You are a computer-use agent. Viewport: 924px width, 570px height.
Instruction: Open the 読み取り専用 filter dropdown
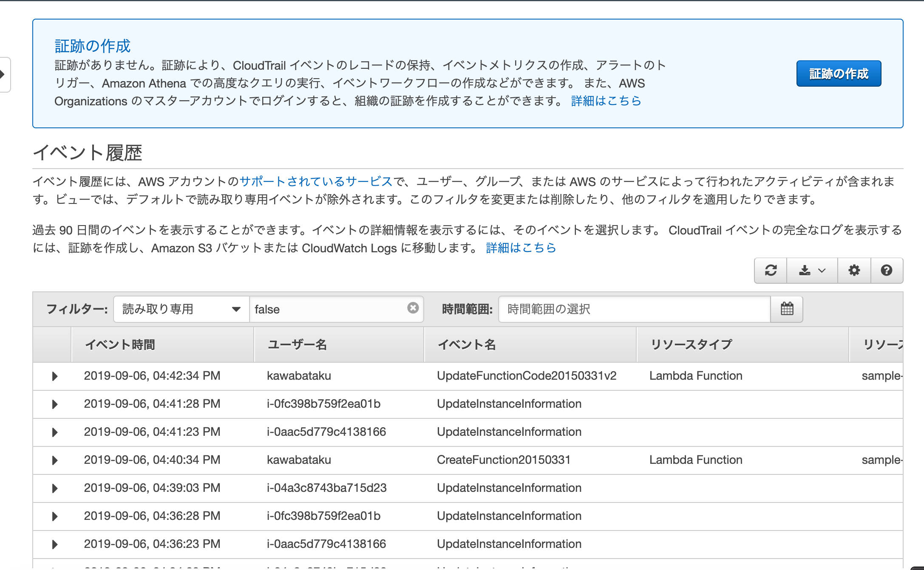pos(181,309)
